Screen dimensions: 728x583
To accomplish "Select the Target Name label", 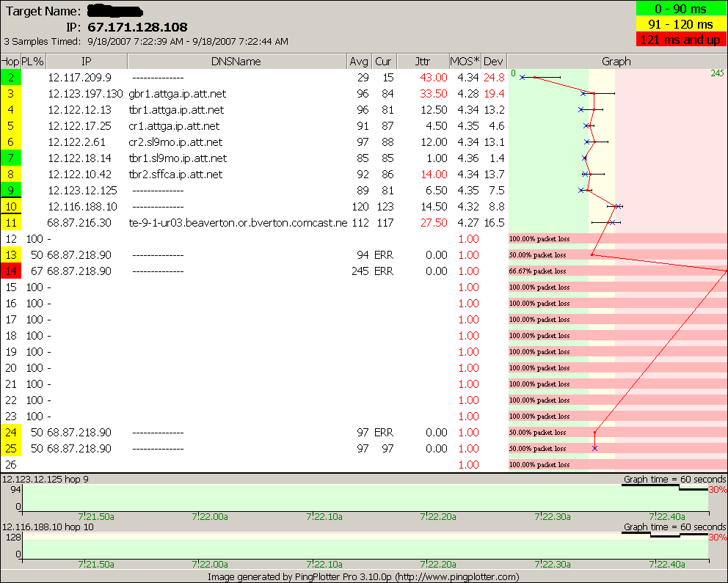I will pyautogui.click(x=43, y=11).
